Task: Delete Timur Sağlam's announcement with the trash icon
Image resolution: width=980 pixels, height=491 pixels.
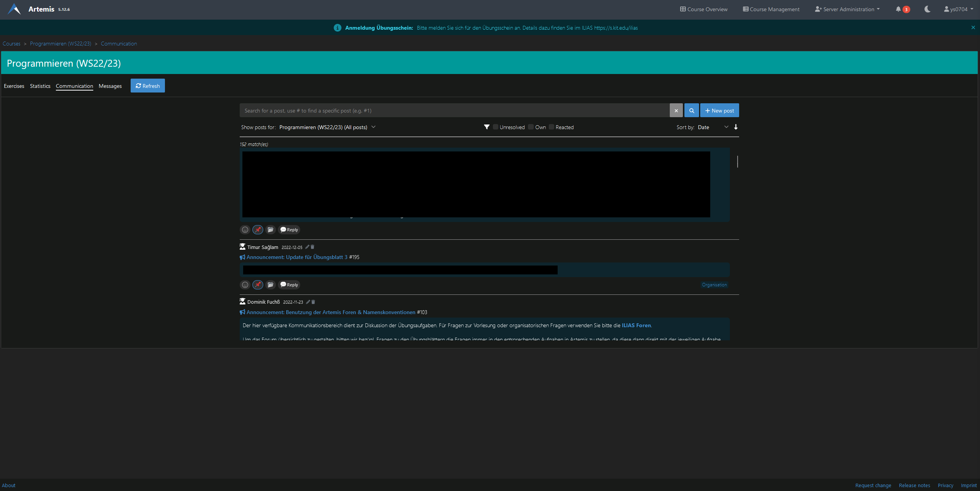Action: (x=312, y=247)
